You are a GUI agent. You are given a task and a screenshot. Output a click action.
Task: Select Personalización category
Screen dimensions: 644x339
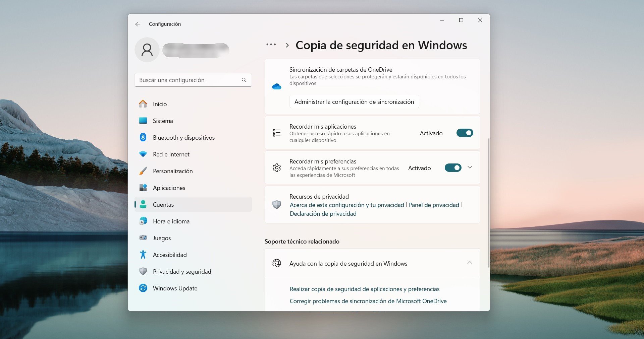coord(193,171)
